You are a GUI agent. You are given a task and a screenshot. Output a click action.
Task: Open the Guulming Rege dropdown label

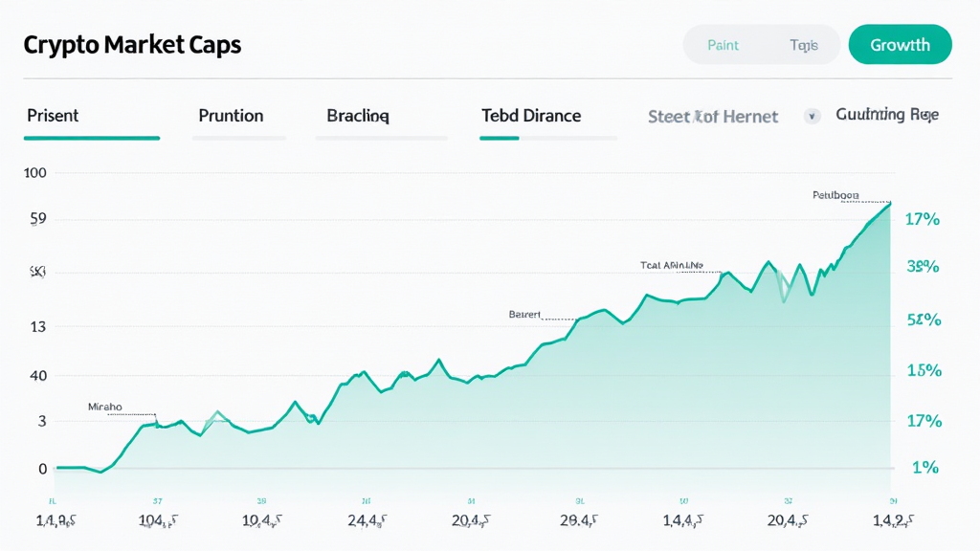887,115
